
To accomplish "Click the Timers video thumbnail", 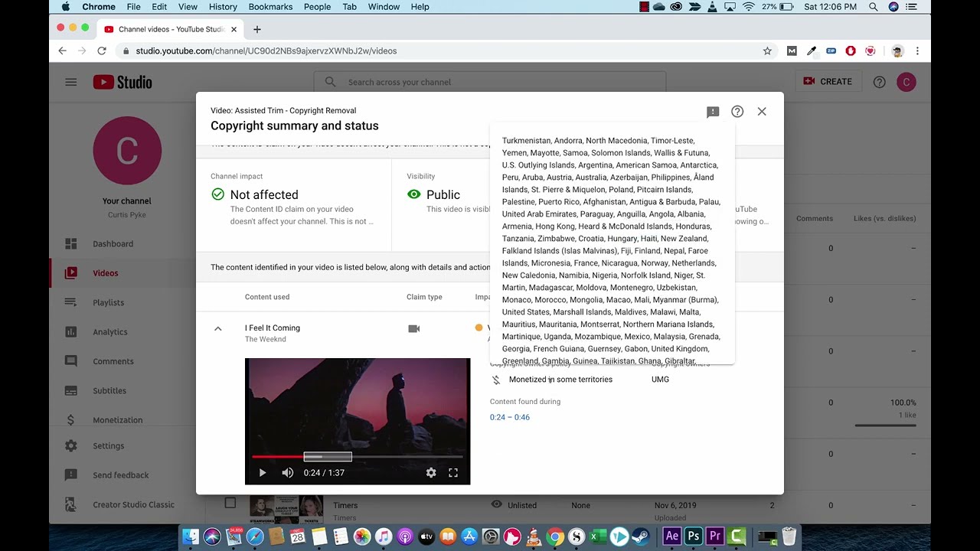I will pyautogui.click(x=286, y=508).
